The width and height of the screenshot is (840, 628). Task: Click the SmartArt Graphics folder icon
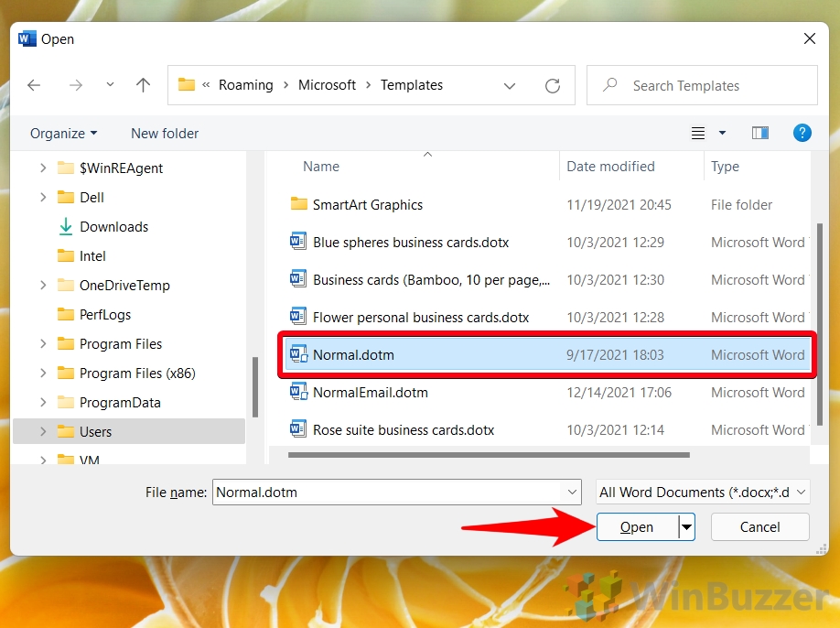[x=298, y=203]
